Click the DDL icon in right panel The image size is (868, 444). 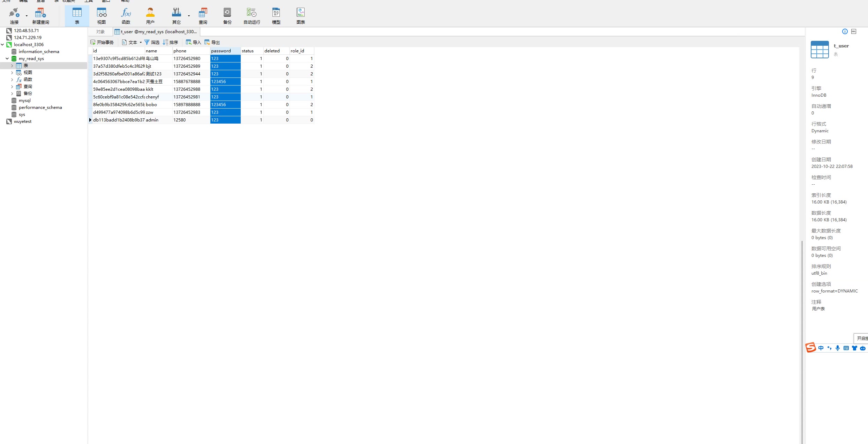[854, 31]
